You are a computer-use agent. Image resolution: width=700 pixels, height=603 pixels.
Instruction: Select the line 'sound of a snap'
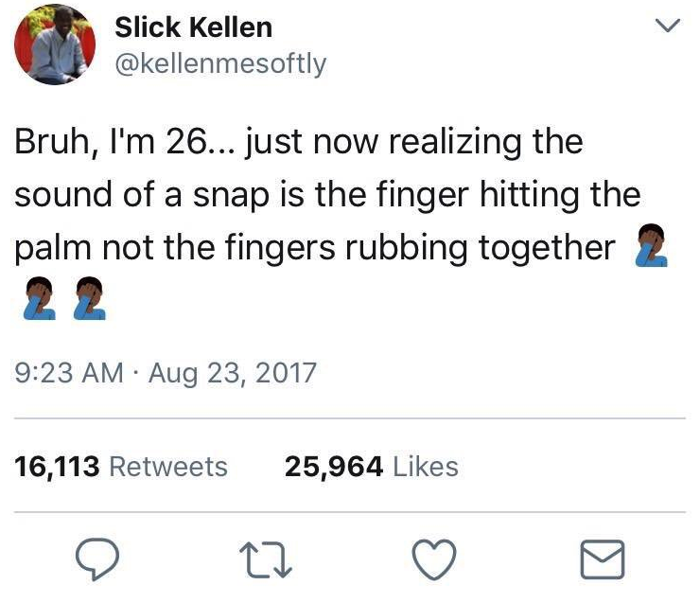327,195
